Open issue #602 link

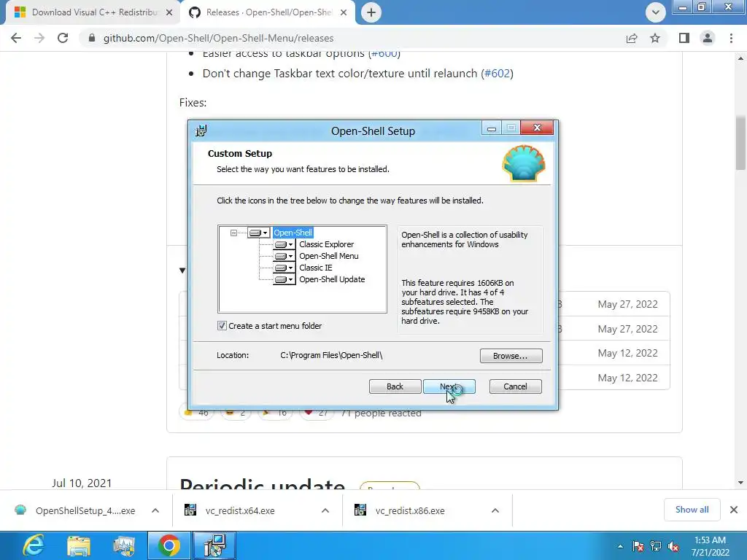(x=497, y=74)
